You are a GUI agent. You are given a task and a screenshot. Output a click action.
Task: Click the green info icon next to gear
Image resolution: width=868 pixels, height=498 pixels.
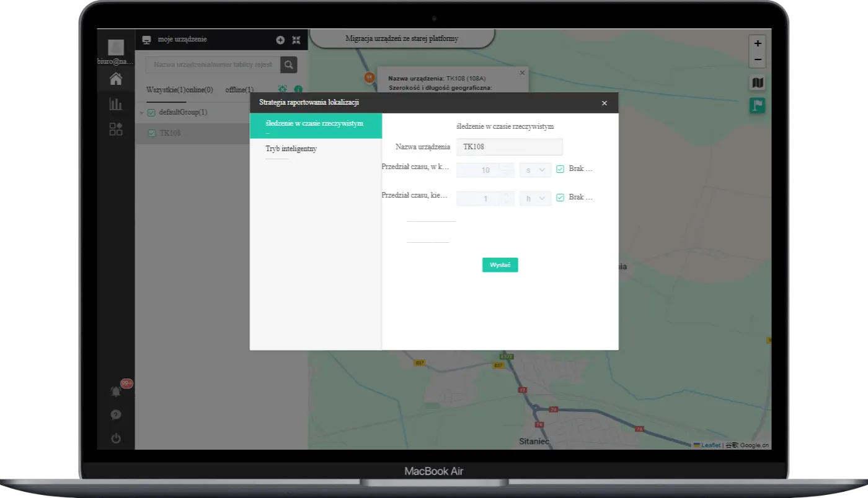298,89
